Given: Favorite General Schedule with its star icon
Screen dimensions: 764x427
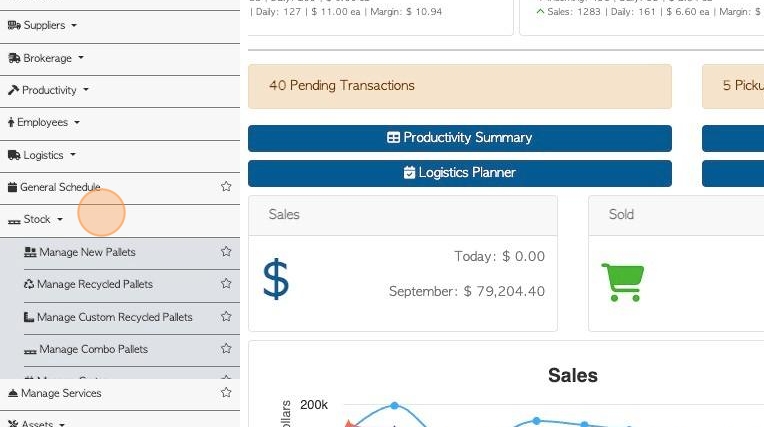Looking at the screenshot, I should pos(226,187).
